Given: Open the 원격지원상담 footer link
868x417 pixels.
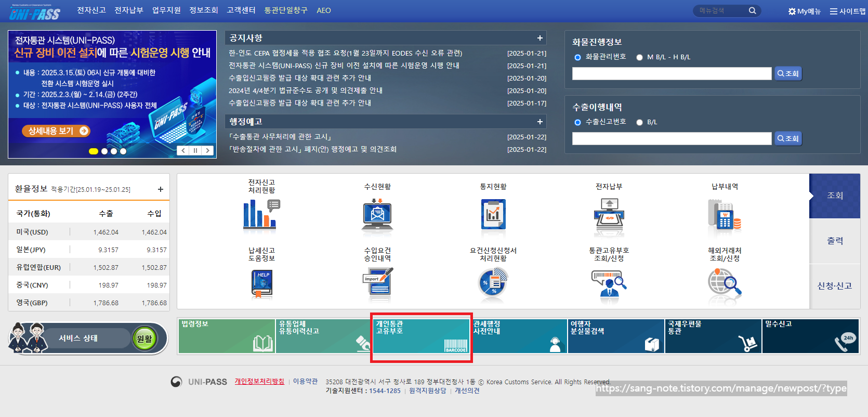Looking at the screenshot, I should click(x=428, y=390).
